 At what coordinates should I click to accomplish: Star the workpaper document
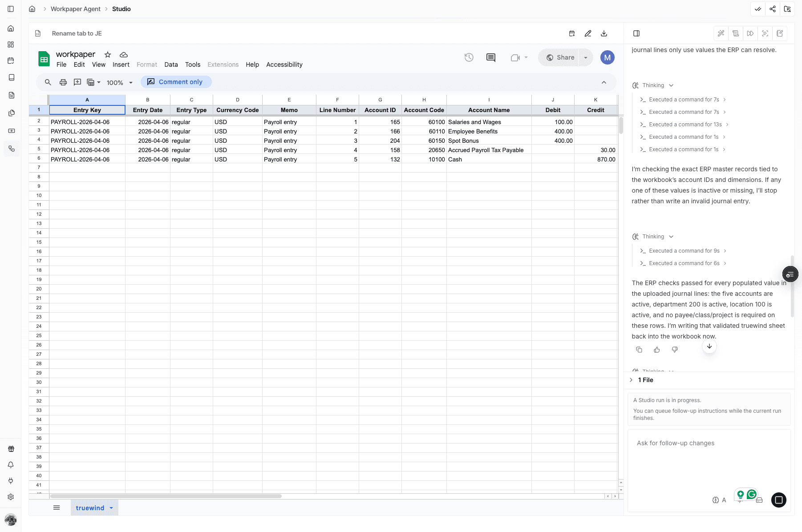108,55
